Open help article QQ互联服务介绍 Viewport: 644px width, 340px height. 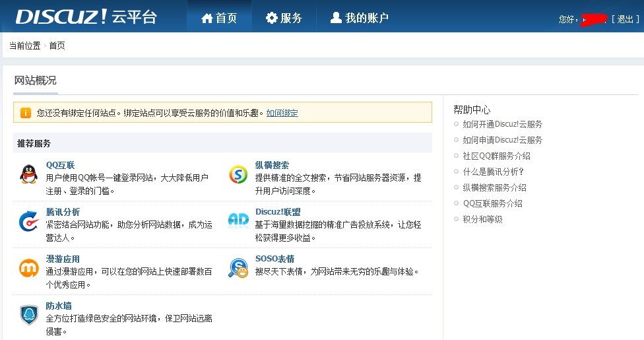pyautogui.click(x=493, y=203)
